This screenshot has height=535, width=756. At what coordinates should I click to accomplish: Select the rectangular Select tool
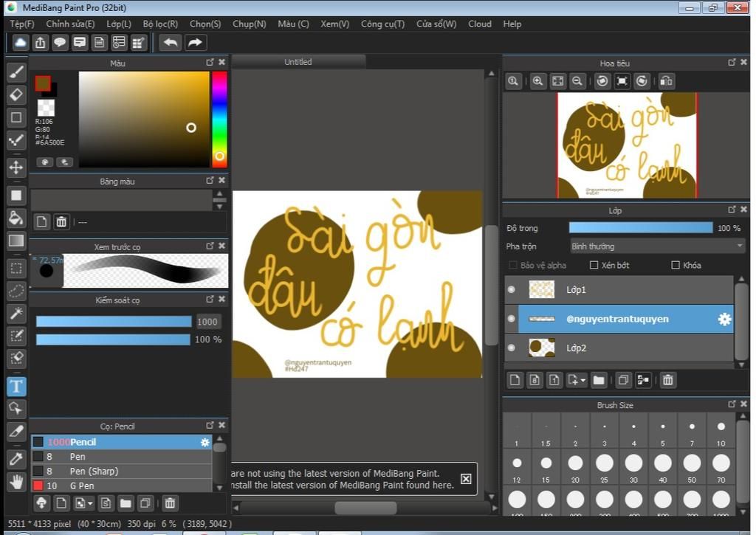point(16,269)
